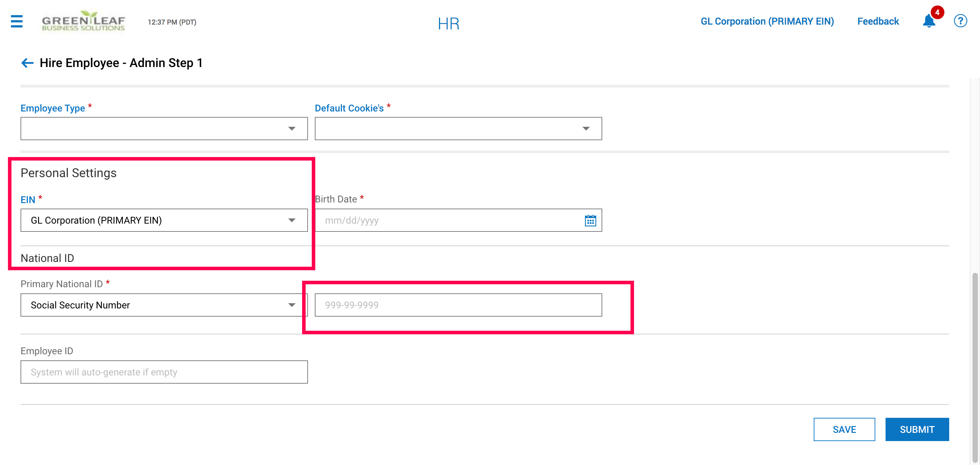Click the GL Corporation (PRIMARY EIN) header link

[767, 21]
